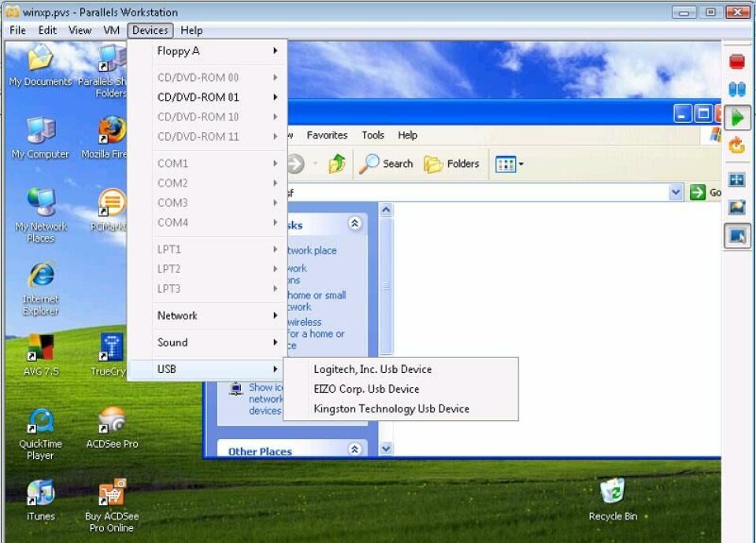Open the Explorer address bar dropdown
The width and height of the screenshot is (756, 543).
click(676, 193)
